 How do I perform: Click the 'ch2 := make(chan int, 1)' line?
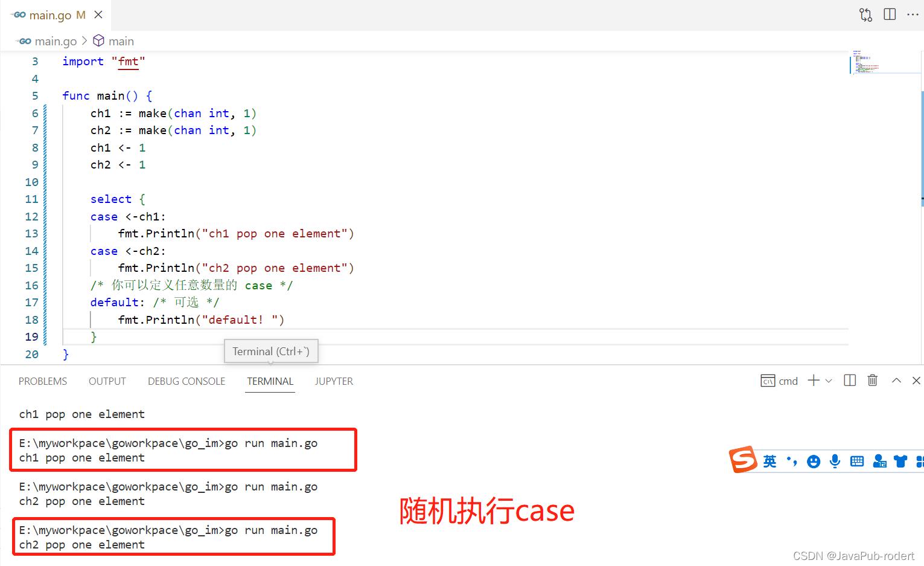(173, 130)
